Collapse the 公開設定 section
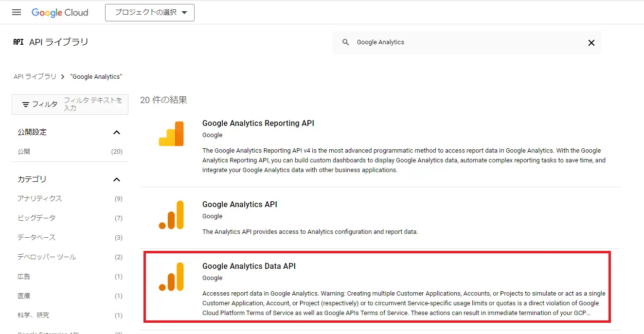 point(116,132)
